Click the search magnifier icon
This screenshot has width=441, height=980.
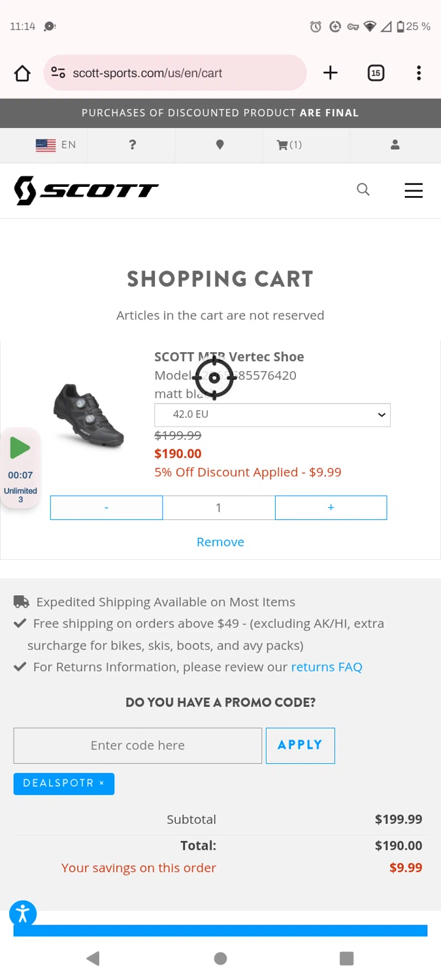363,190
